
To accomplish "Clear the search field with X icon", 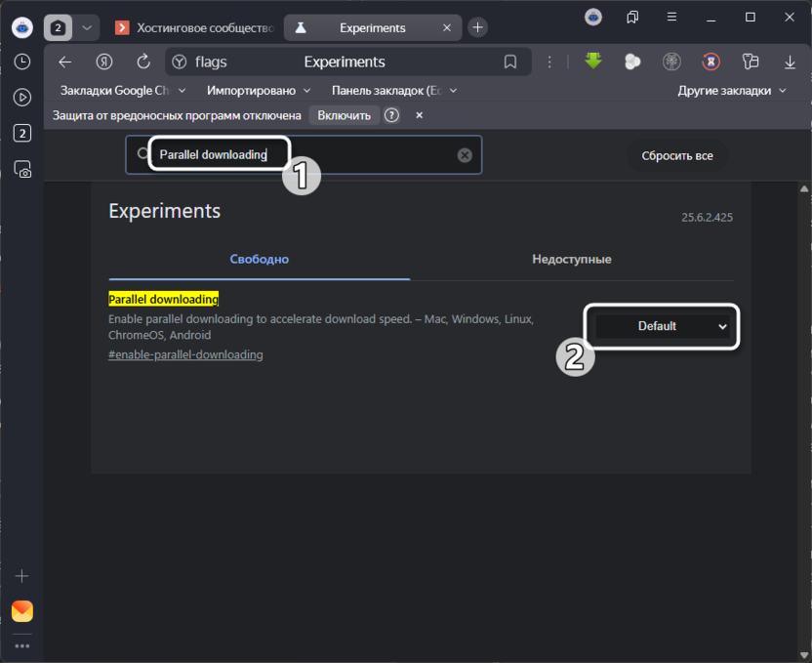I will (x=465, y=155).
